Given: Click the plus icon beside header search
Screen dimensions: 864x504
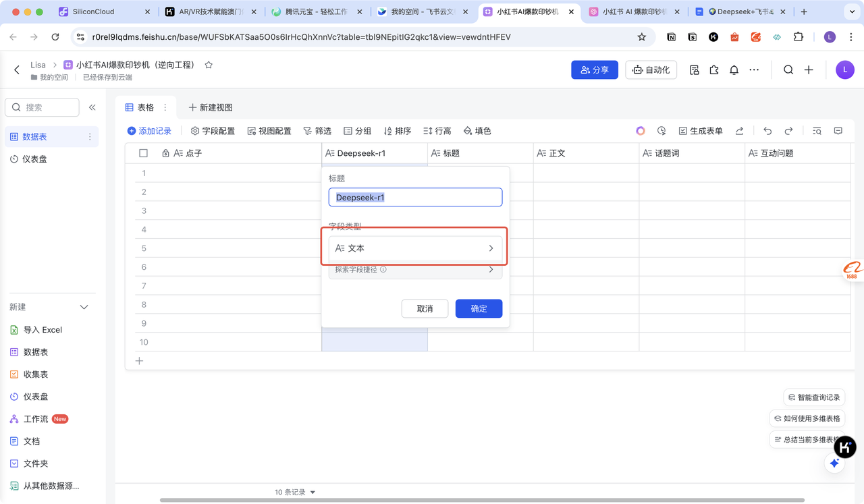Looking at the screenshot, I should click(x=809, y=70).
